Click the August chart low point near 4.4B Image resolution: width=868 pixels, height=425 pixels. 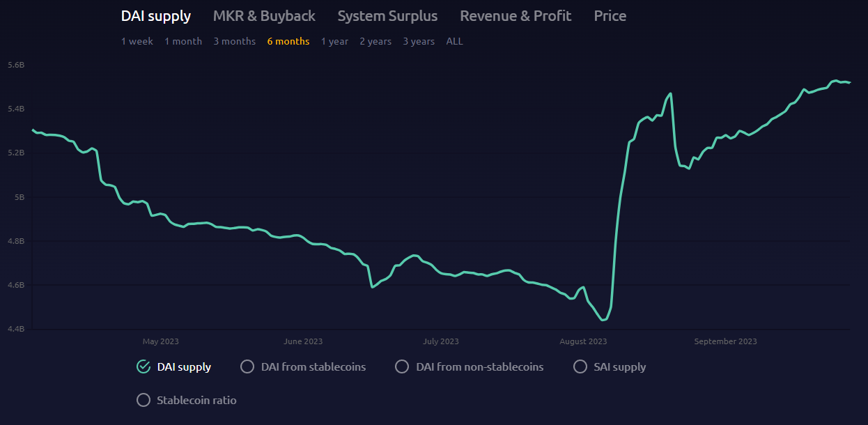[603, 320]
